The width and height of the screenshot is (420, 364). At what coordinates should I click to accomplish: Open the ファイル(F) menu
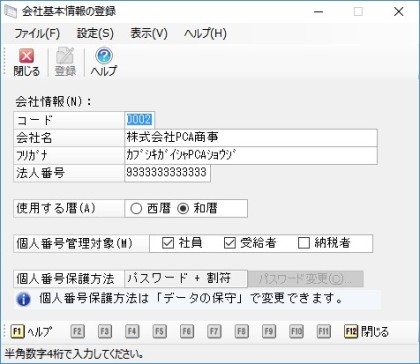[x=37, y=33]
